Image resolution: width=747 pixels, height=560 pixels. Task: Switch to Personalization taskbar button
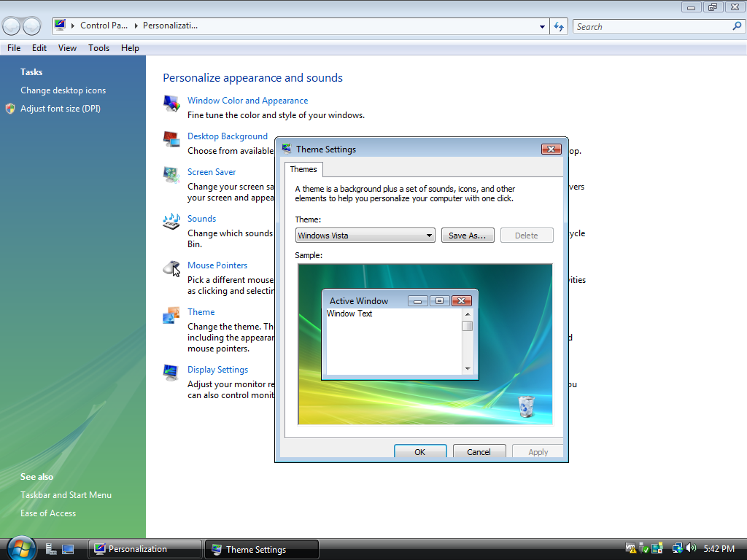144,549
